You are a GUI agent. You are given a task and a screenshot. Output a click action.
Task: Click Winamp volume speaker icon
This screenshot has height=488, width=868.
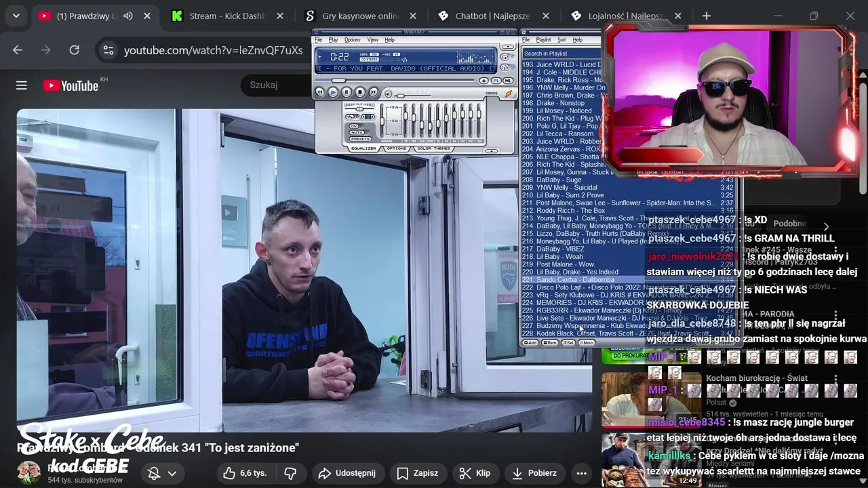[389, 94]
